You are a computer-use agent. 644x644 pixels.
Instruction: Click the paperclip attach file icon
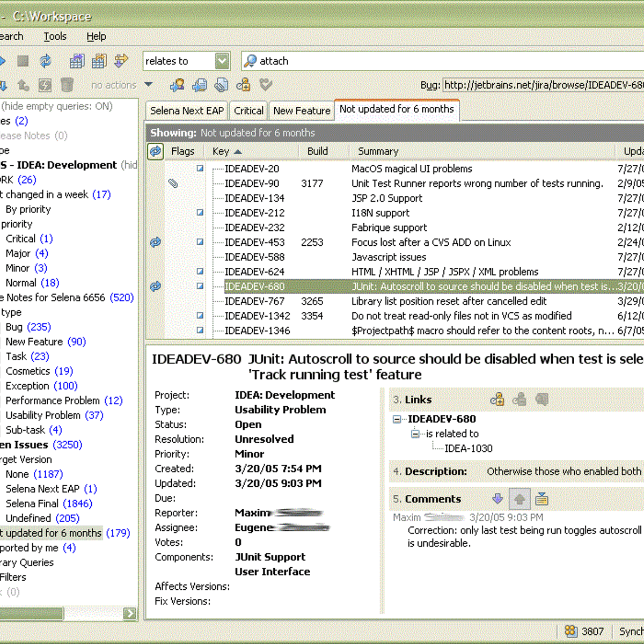coord(222,85)
